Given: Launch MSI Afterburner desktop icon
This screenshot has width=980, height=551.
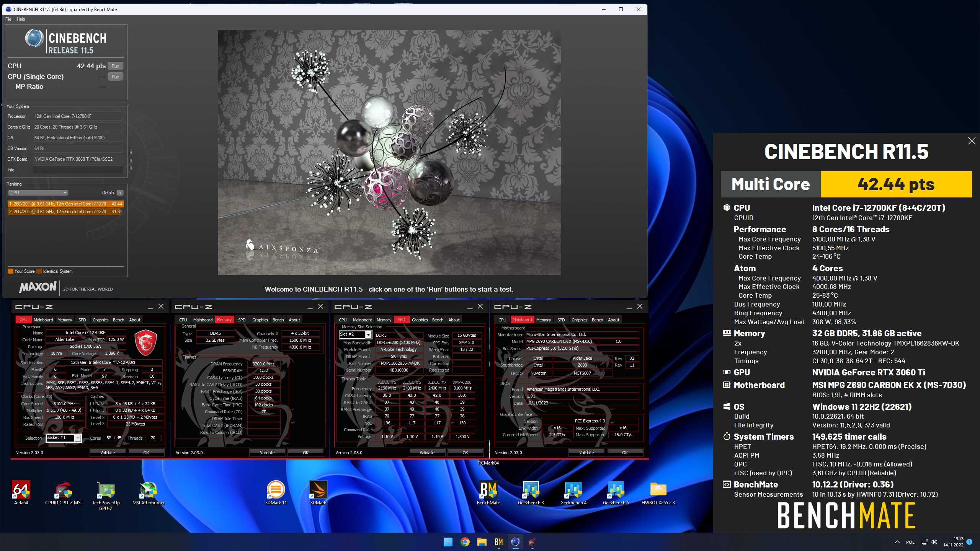Looking at the screenshot, I should (149, 493).
